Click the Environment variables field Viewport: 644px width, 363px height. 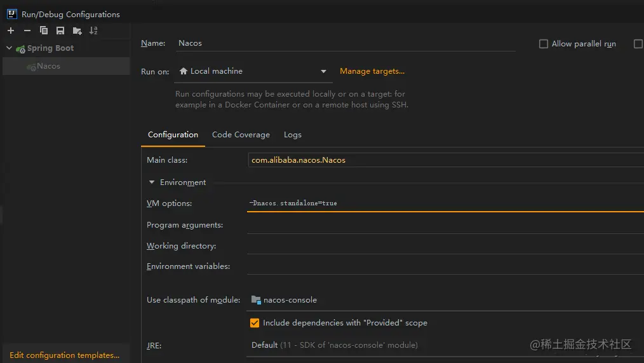(446, 266)
